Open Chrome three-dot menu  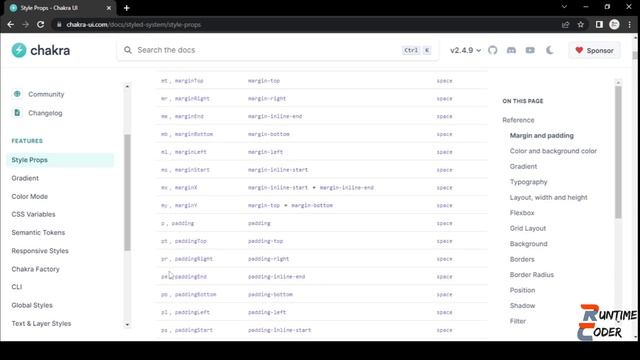pos(630,24)
